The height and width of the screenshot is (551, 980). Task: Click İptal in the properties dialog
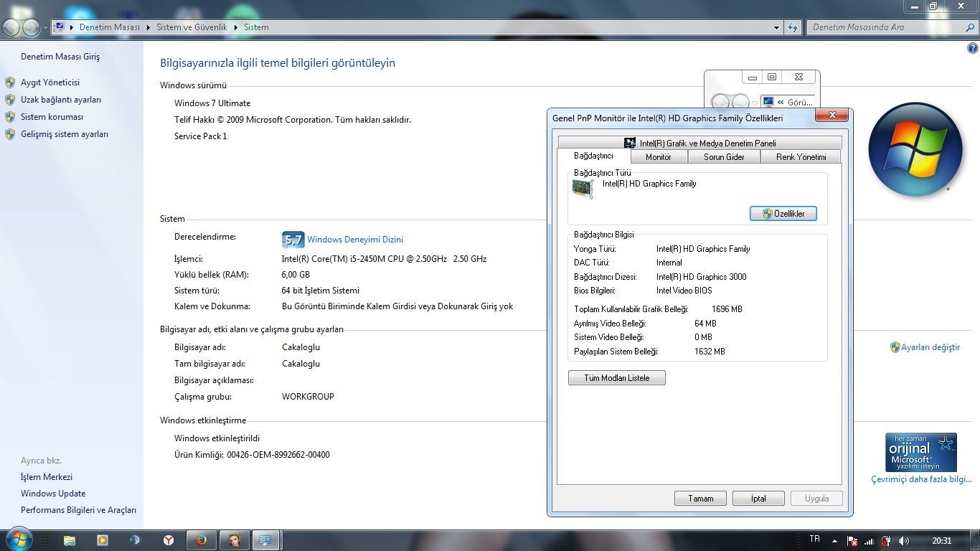(x=759, y=499)
